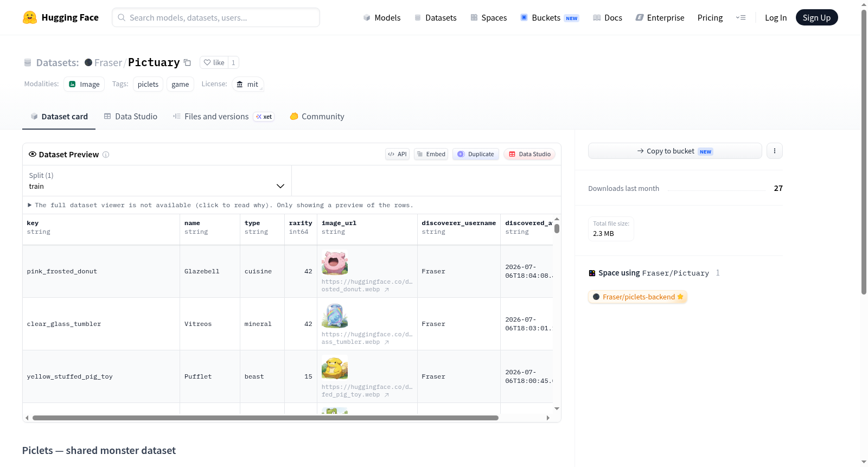Open Enterprise in top navigation
This screenshot has width=868, height=467.
pyautogui.click(x=660, y=17)
